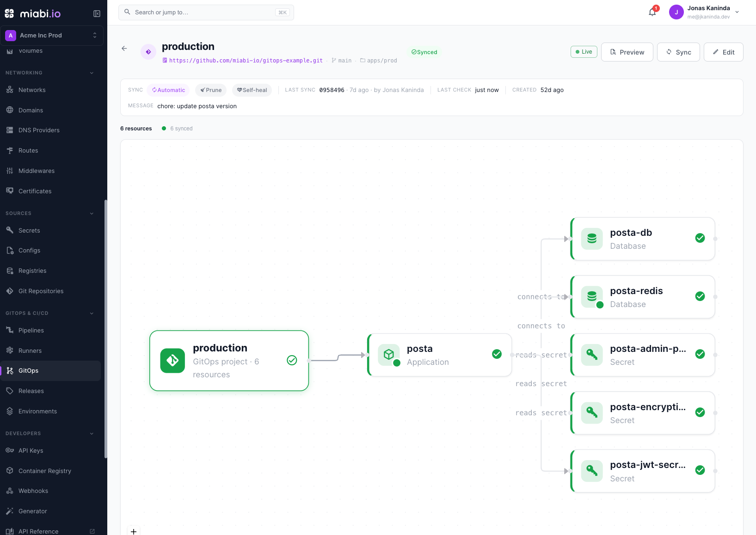
Task: Open Domains in the sidebar
Action: point(50,110)
